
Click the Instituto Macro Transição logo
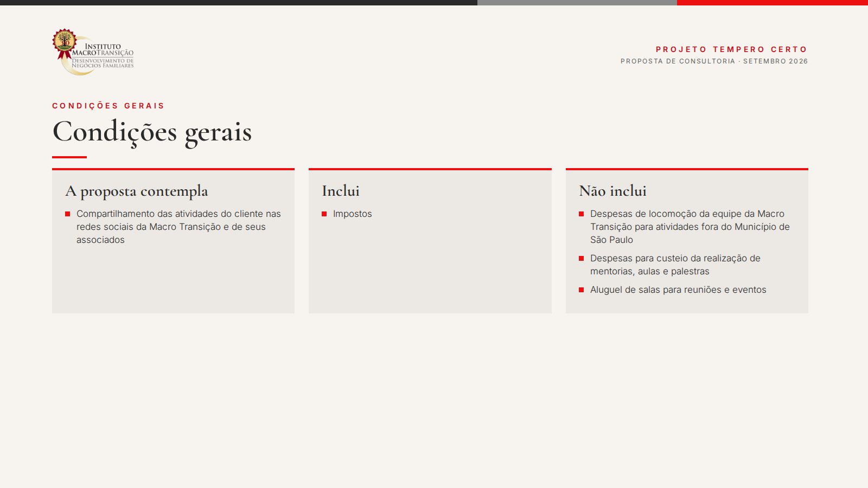click(x=93, y=52)
